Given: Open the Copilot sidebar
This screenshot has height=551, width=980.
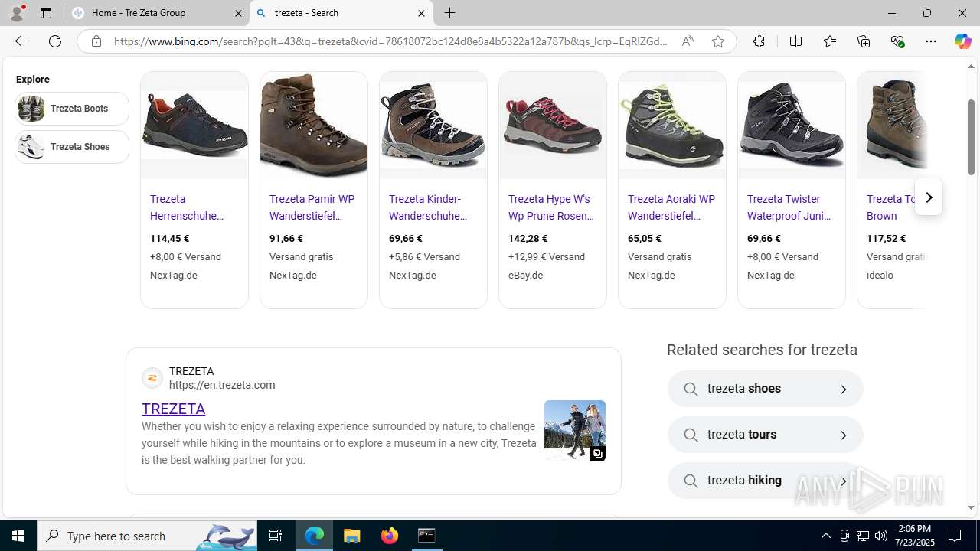Looking at the screenshot, I should coord(962,41).
